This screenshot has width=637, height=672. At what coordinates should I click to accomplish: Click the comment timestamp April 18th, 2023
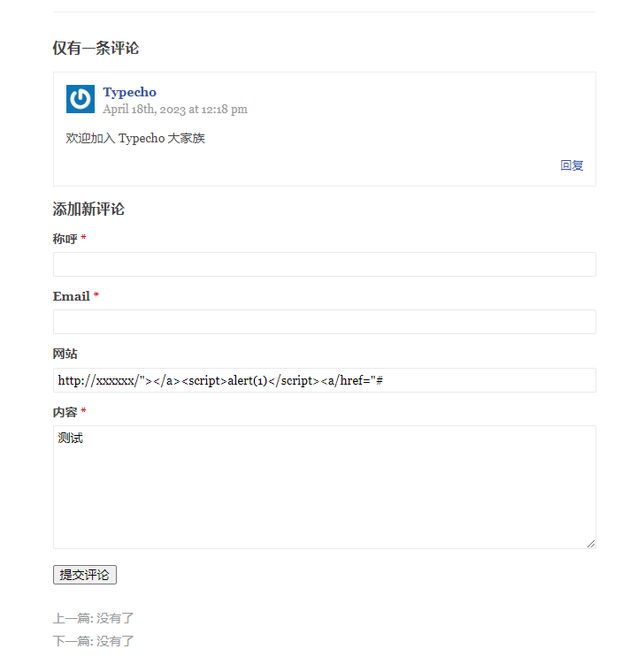pyautogui.click(x=175, y=110)
